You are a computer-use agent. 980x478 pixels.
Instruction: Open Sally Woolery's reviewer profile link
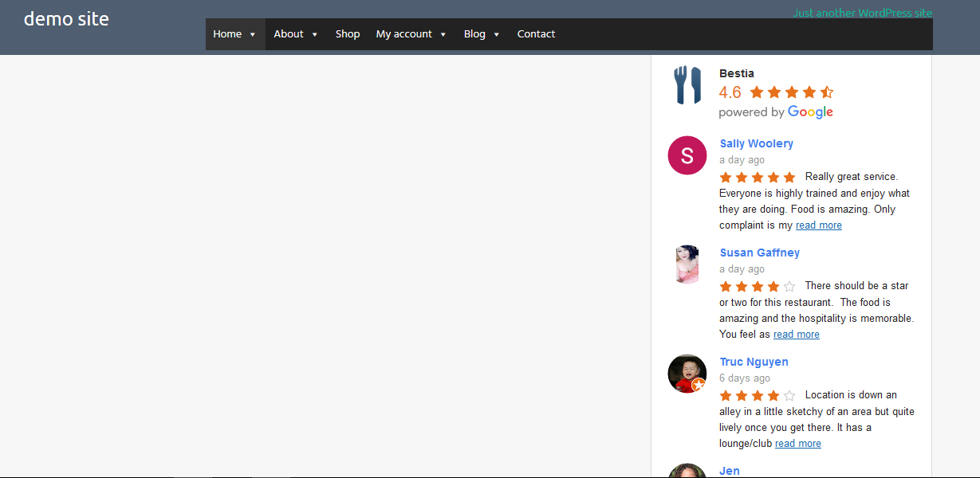click(x=757, y=143)
